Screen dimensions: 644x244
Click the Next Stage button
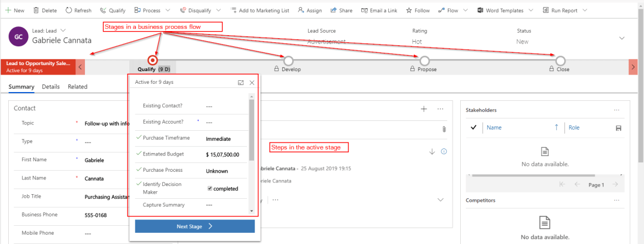(194, 226)
